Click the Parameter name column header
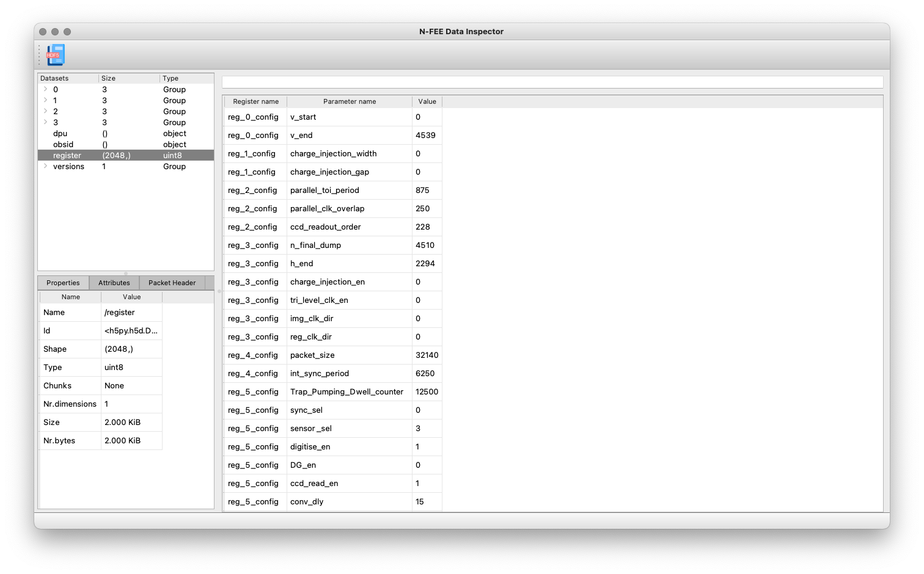The width and height of the screenshot is (924, 574). pos(350,101)
